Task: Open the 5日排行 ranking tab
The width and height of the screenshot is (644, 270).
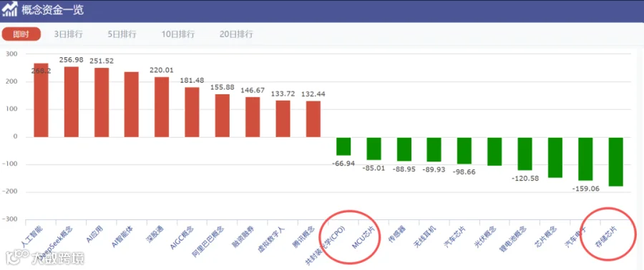Action: (122, 34)
